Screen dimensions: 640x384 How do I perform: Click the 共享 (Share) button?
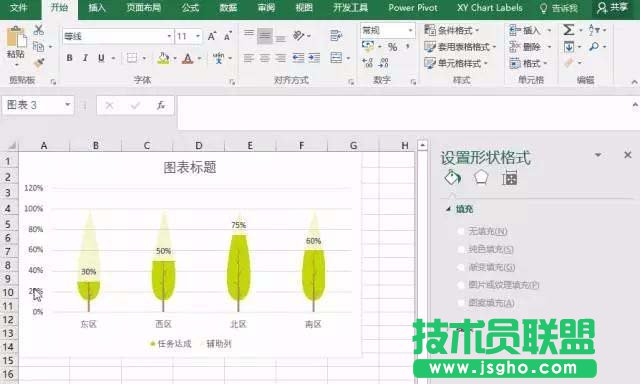(x=611, y=8)
